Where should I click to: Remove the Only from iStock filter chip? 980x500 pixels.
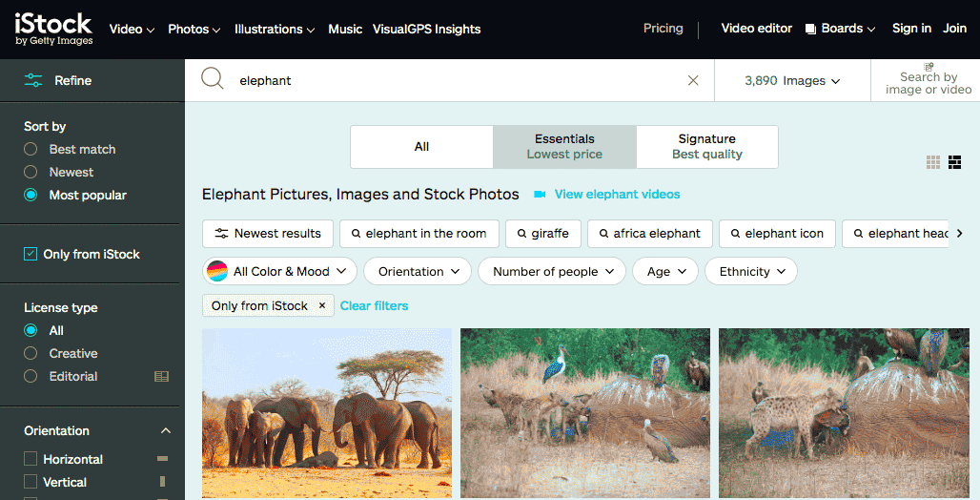pos(322,305)
